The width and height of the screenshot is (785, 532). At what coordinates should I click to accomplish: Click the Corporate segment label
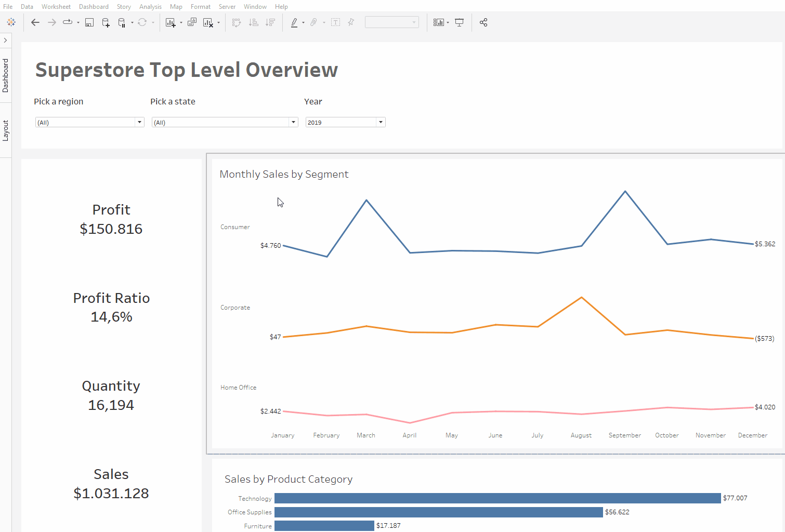(x=235, y=308)
